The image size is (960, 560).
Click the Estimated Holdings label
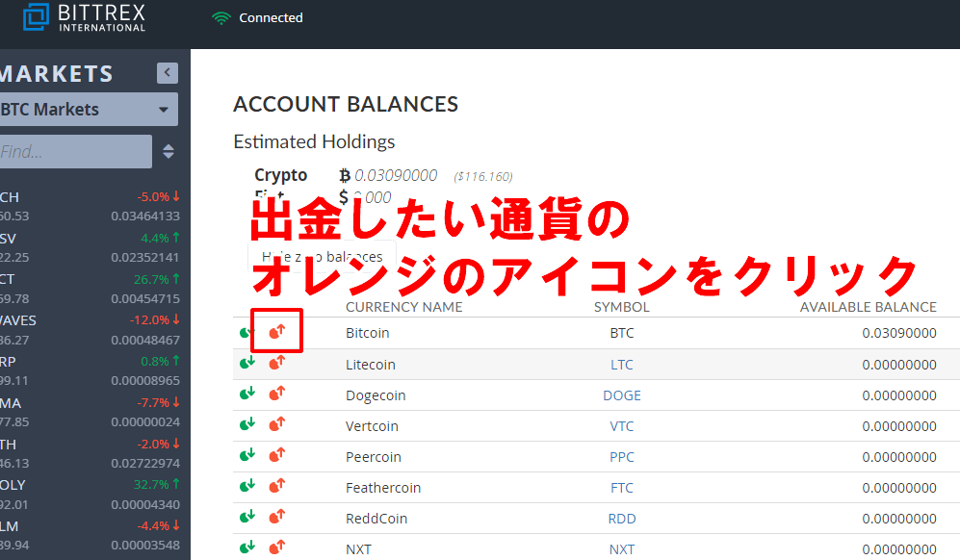tap(314, 142)
